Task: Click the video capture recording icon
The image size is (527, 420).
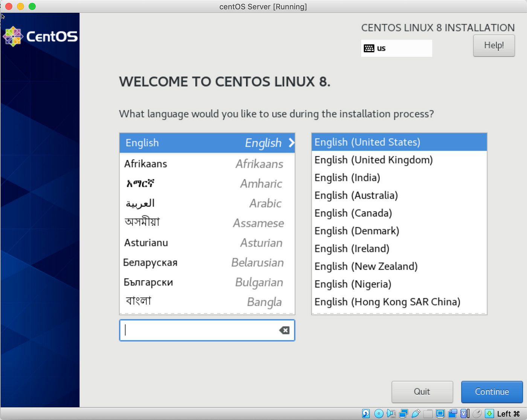Action: tap(452, 414)
